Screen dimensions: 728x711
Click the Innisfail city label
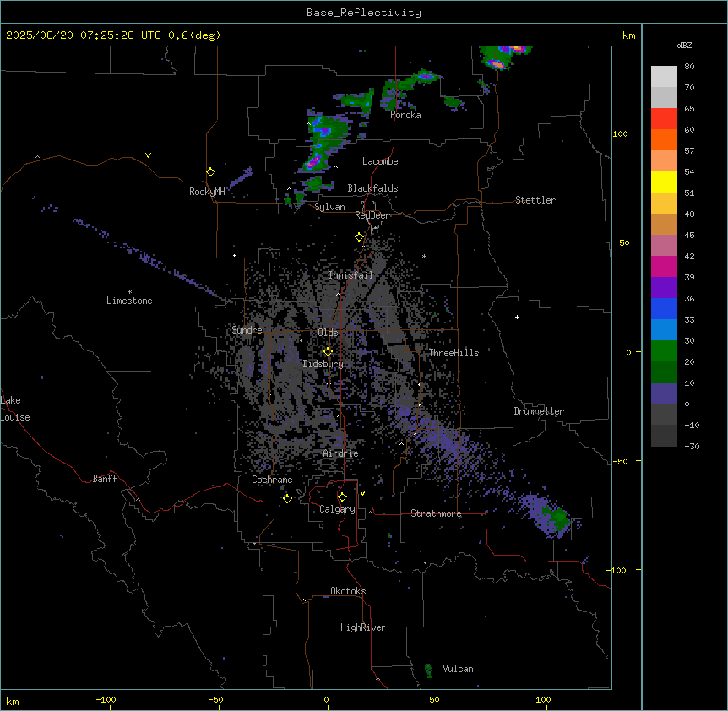pos(350,275)
